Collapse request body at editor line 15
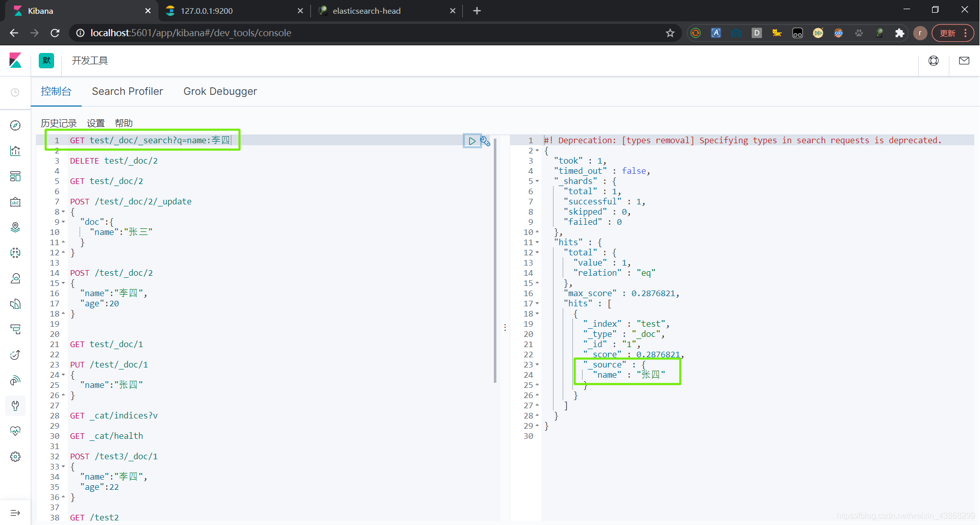 [x=63, y=283]
